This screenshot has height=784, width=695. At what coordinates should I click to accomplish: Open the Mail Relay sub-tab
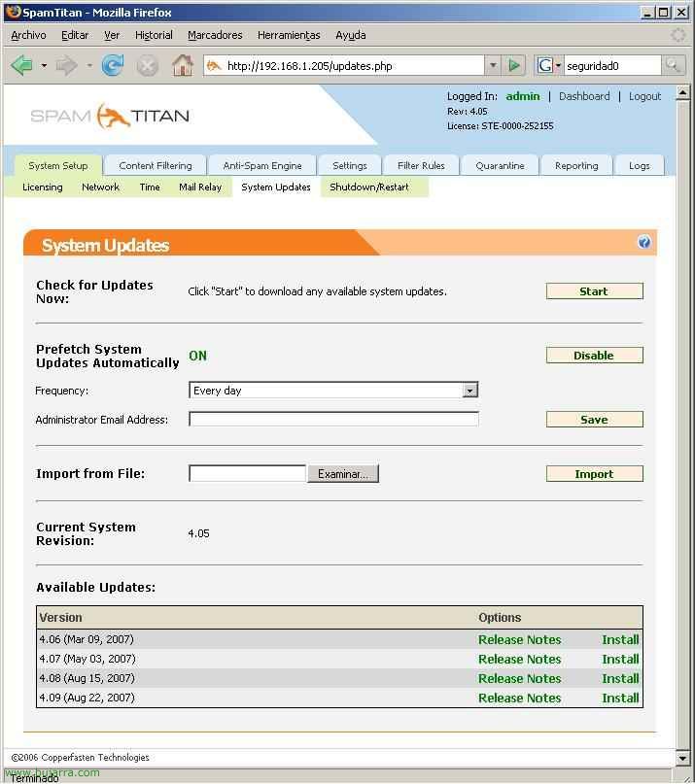(x=200, y=187)
